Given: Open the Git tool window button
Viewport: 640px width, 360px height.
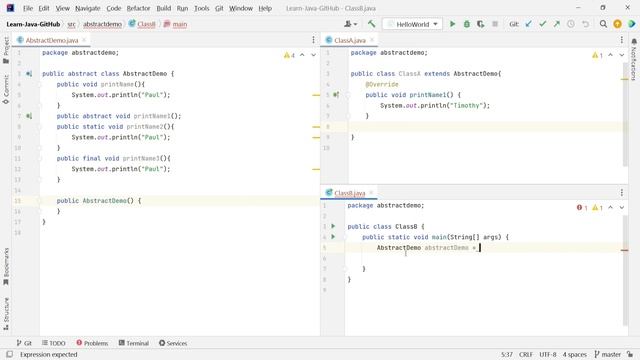Looking at the screenshot, I should click(x=24, y=343).
